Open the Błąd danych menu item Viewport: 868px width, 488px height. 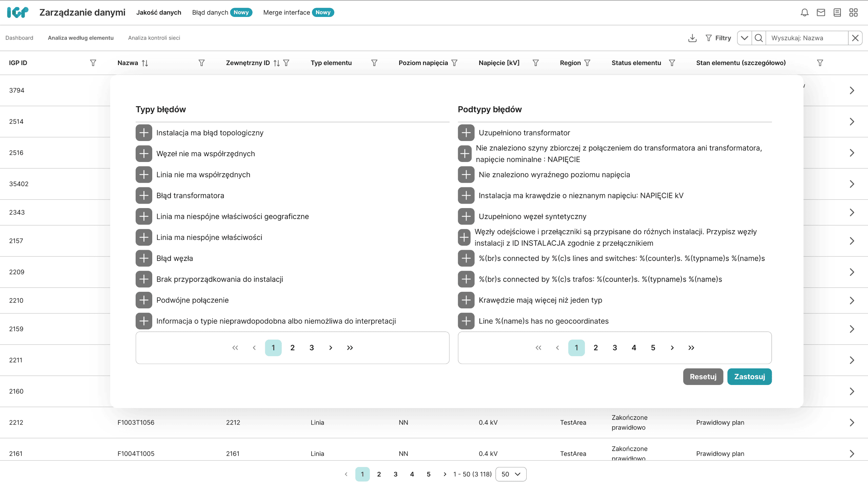pos(210,13)
